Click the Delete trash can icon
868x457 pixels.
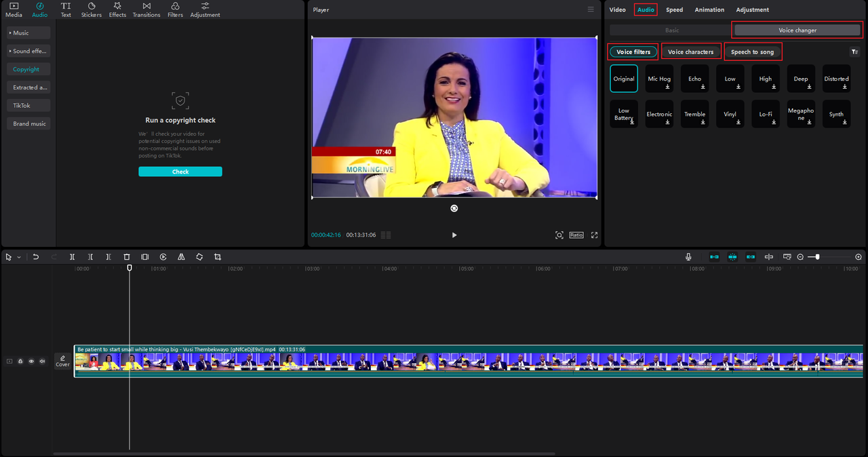127,257
